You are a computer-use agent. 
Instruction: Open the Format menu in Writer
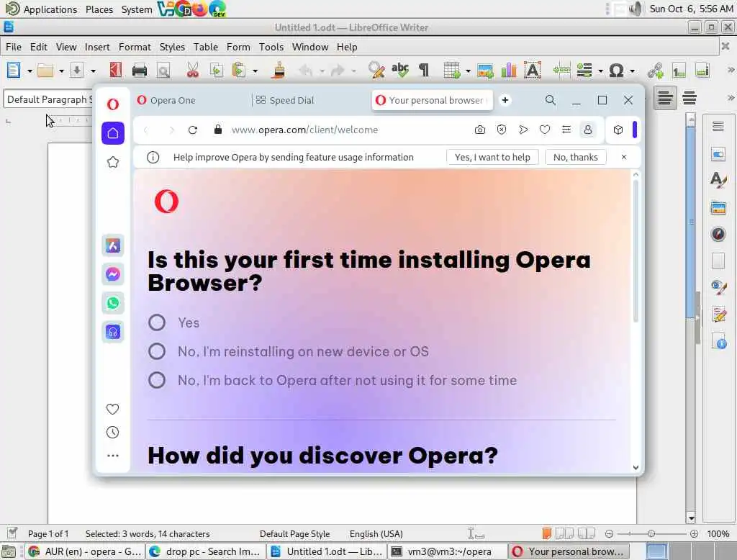pos(135,47)
